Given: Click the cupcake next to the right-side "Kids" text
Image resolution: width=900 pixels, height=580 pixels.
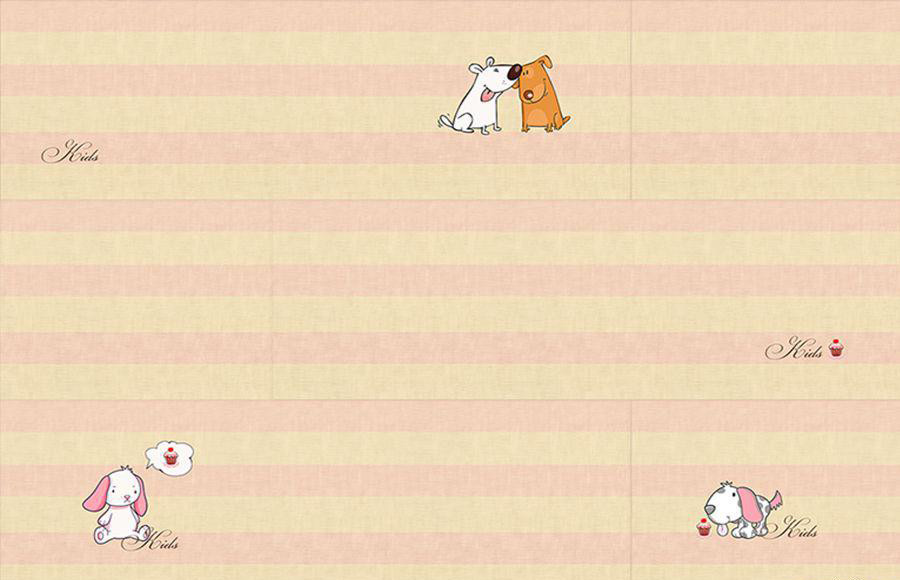Looking at the screenshot, I should click(x=836, y=348).
